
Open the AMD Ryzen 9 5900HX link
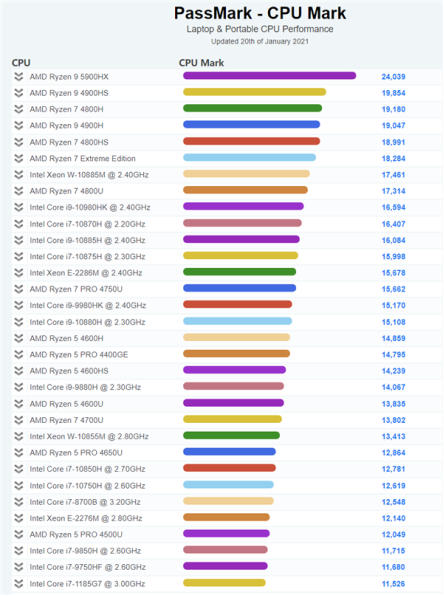pyautogui.click(x=69, y=77)
